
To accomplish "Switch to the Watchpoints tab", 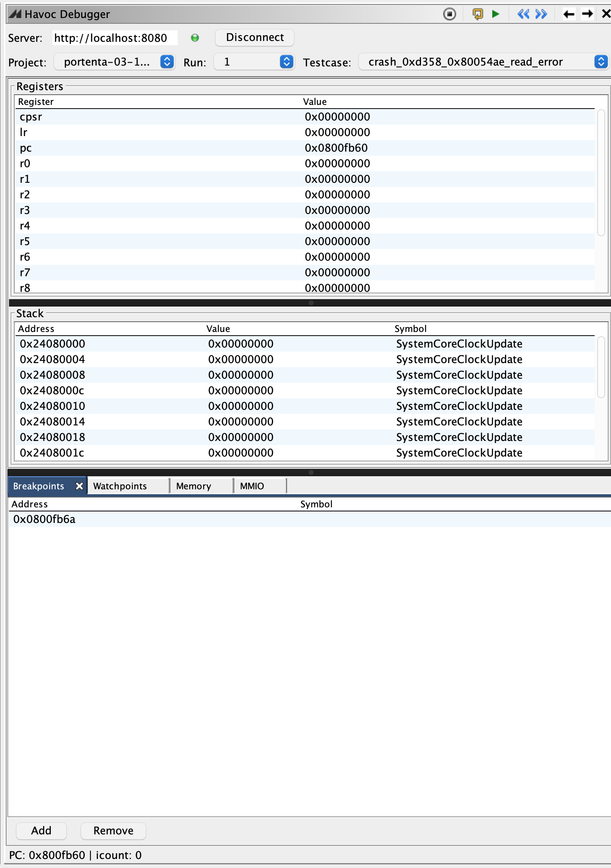I will (128, 486).
